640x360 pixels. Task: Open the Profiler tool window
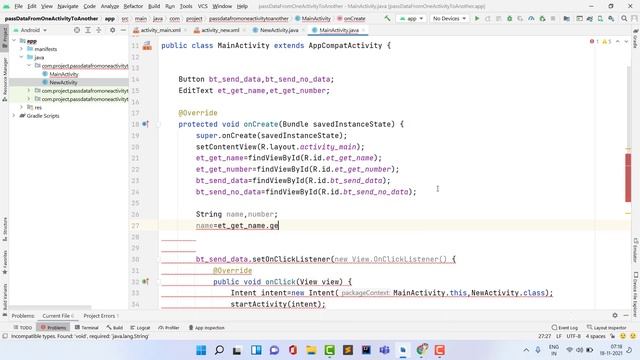(169, 327)
